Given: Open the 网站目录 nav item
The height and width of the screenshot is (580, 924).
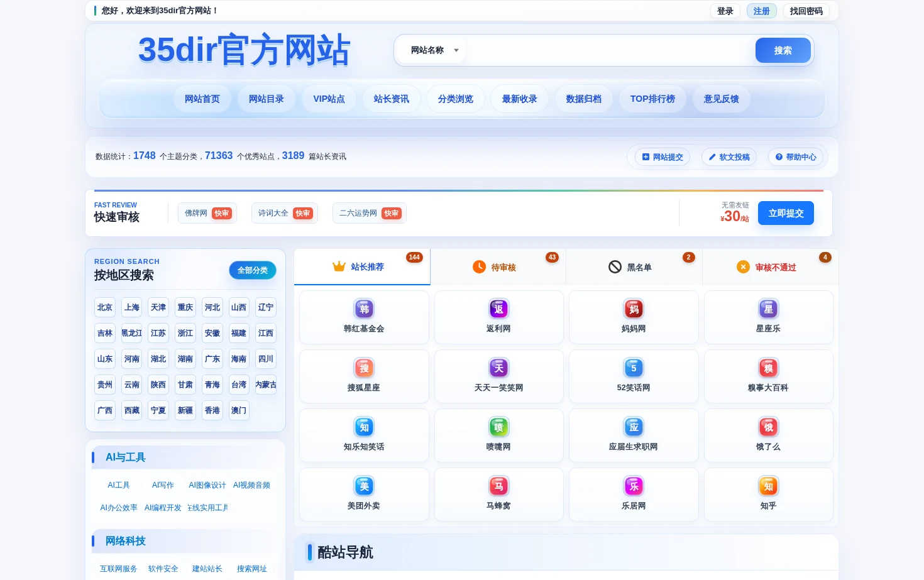Looking at the screenshot, I should [x=267, y=99].
